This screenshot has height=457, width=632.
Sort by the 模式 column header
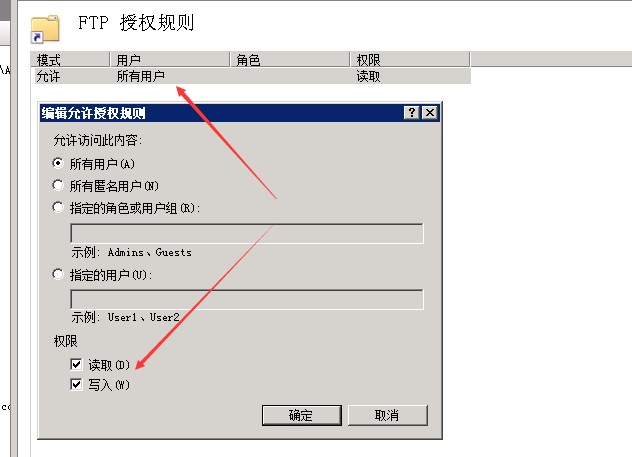[x=70, y=59]
